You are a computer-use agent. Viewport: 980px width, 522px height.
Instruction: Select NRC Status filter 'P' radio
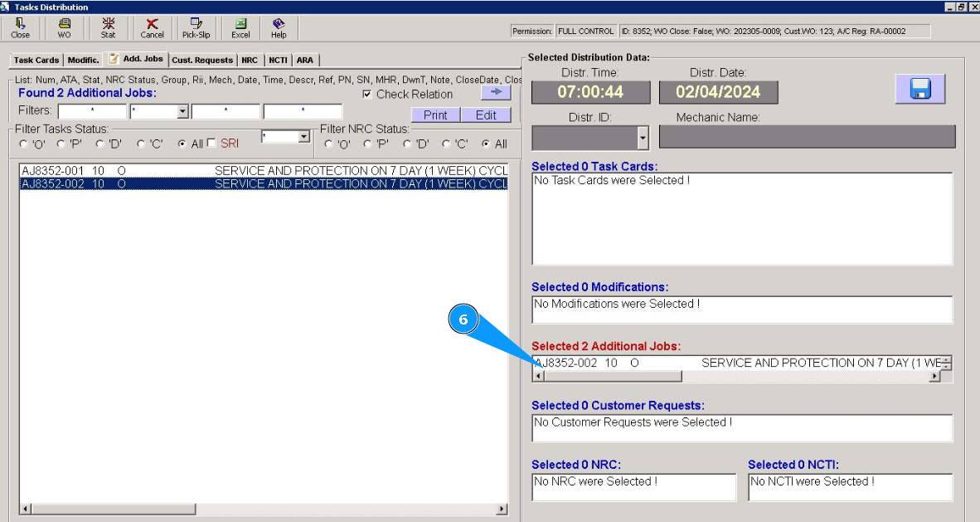(367, 144)
